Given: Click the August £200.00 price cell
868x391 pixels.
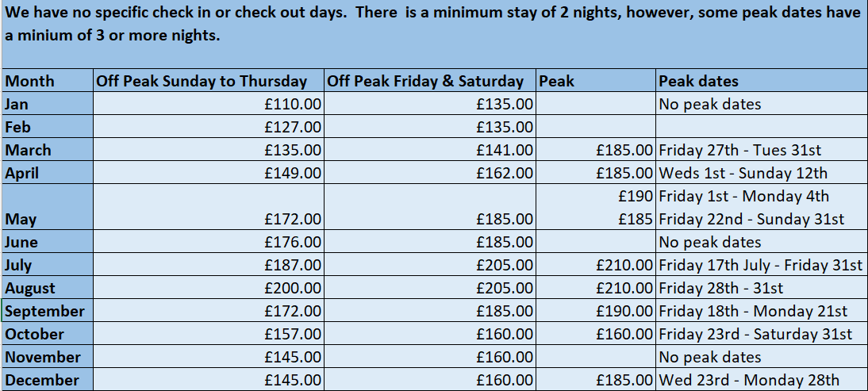Looking at the screenshot, I should [209, 288].
